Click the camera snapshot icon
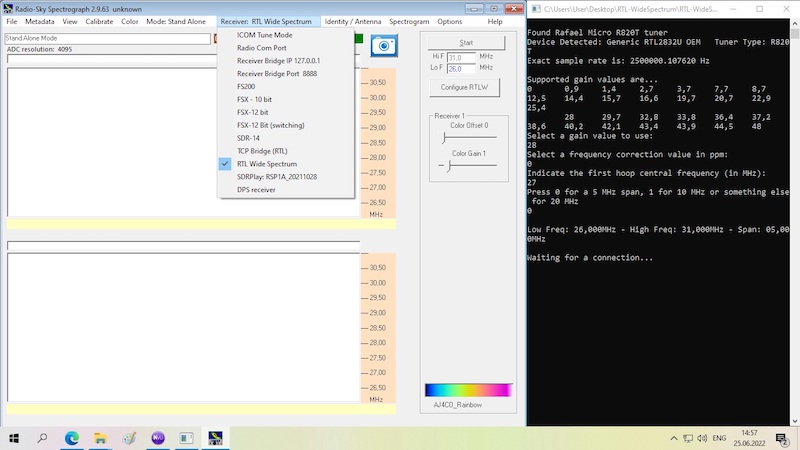 click(x=384, y=45)
